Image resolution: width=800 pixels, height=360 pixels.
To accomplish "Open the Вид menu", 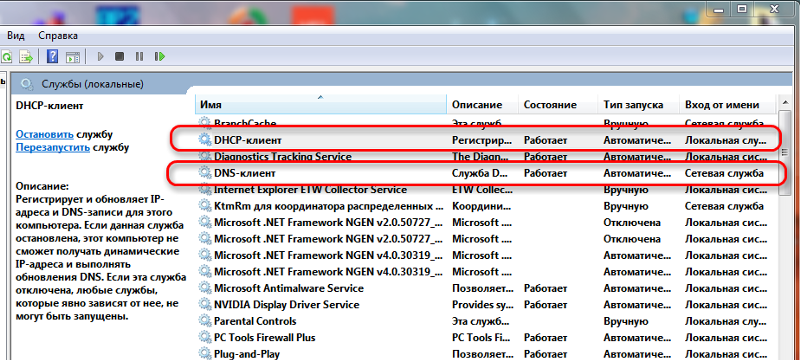I will tap(16, 36).
